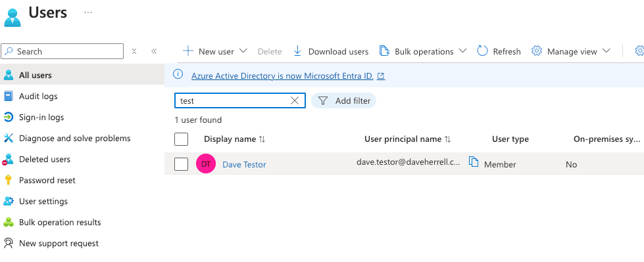Image resolution: width=644 pixels, height=262 pixels.
Task: Copy the user principal name
Action: 474,162
